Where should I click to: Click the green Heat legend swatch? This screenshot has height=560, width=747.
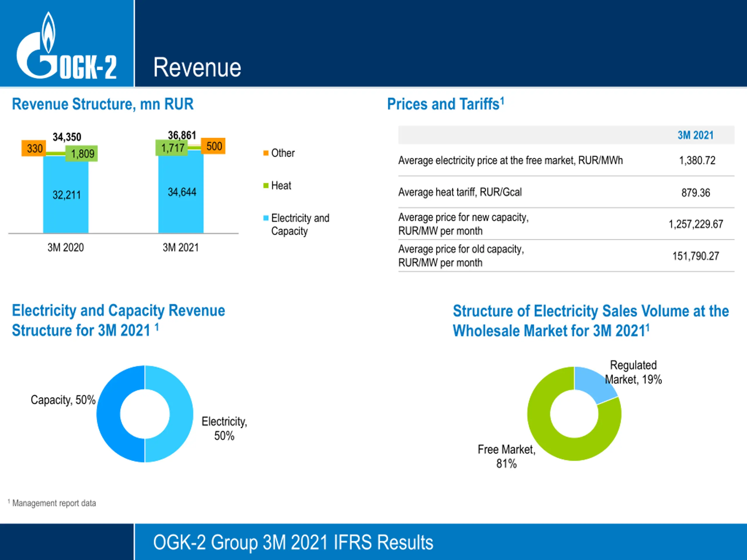coord(266,186)
